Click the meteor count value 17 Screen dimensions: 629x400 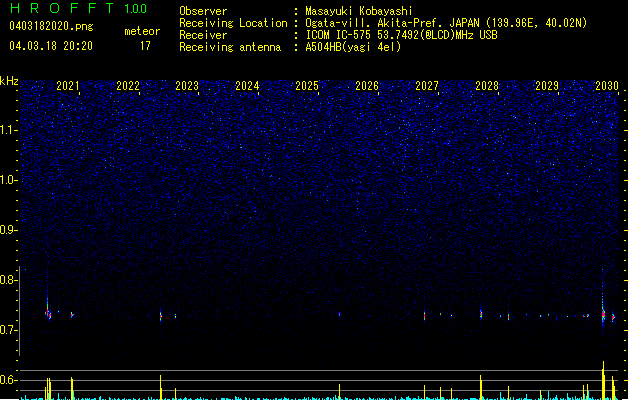[x=145, y=46]
